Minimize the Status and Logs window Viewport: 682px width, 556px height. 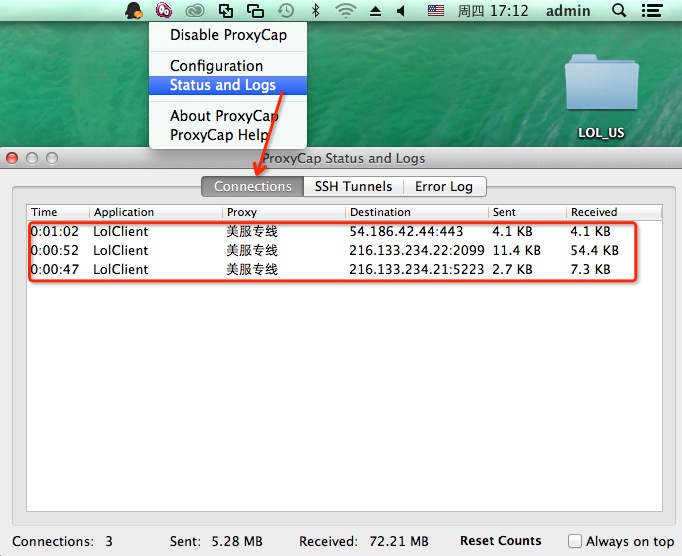click(32, 158)
